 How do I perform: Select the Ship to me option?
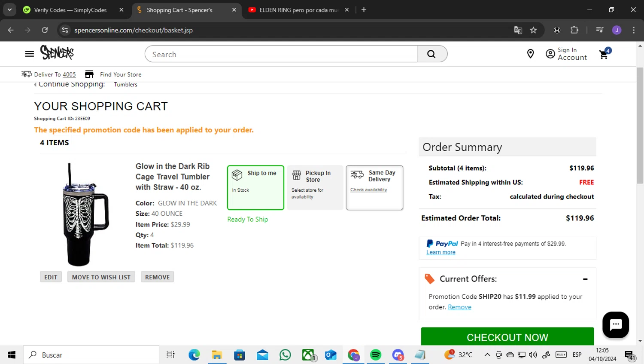pyautogui.click(x=255, y=187)
